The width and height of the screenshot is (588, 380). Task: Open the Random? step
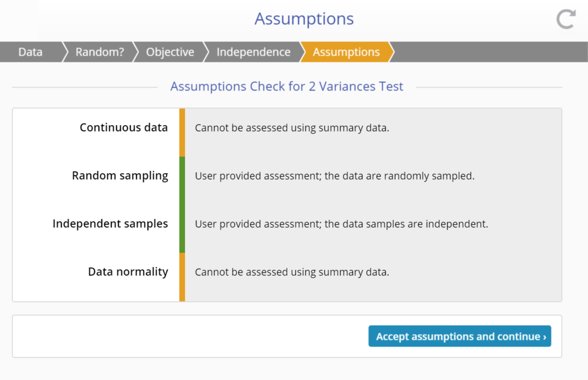[x=100, y=52]
